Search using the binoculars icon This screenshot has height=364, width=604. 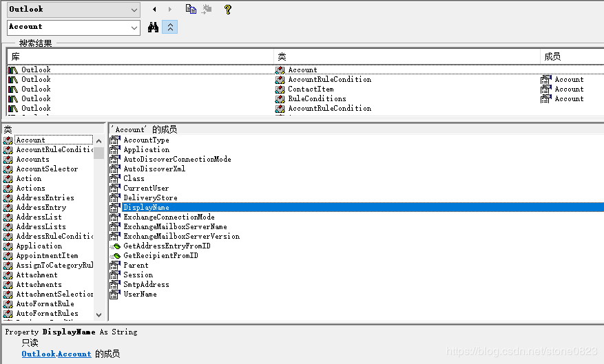(x=154, y=28)
